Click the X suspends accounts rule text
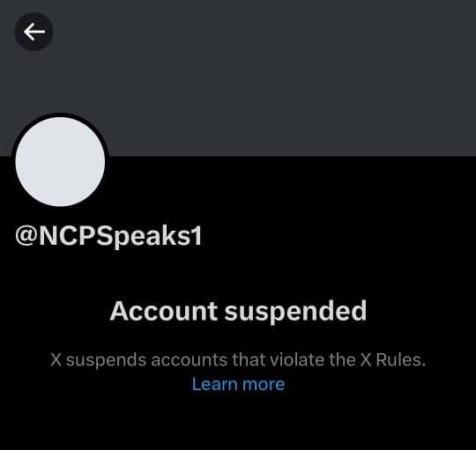476x450 pixels. point(238,360)
